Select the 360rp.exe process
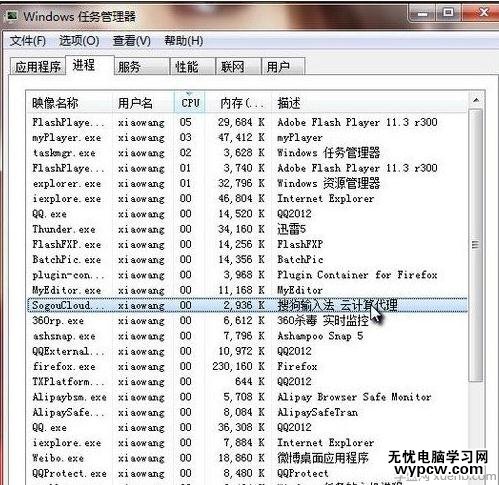This screenshot has width=499, height=485. click(247, 321)
